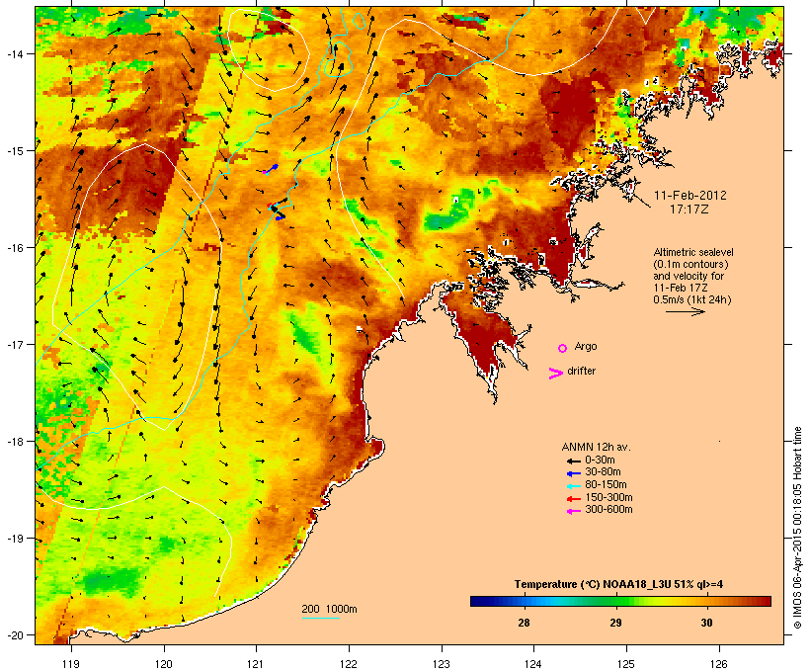Click the color bar value 30
810x672 pixels.
point(706,623)
